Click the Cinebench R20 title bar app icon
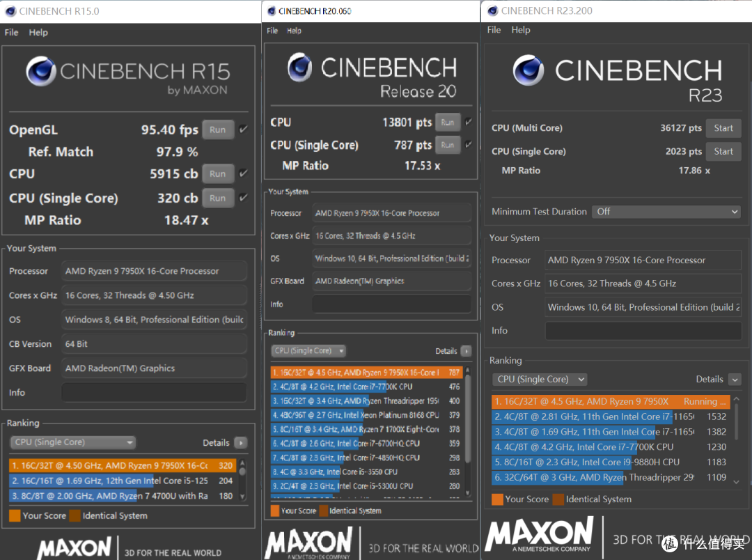This screenshot has height=560, width=752. pos(272,10)
